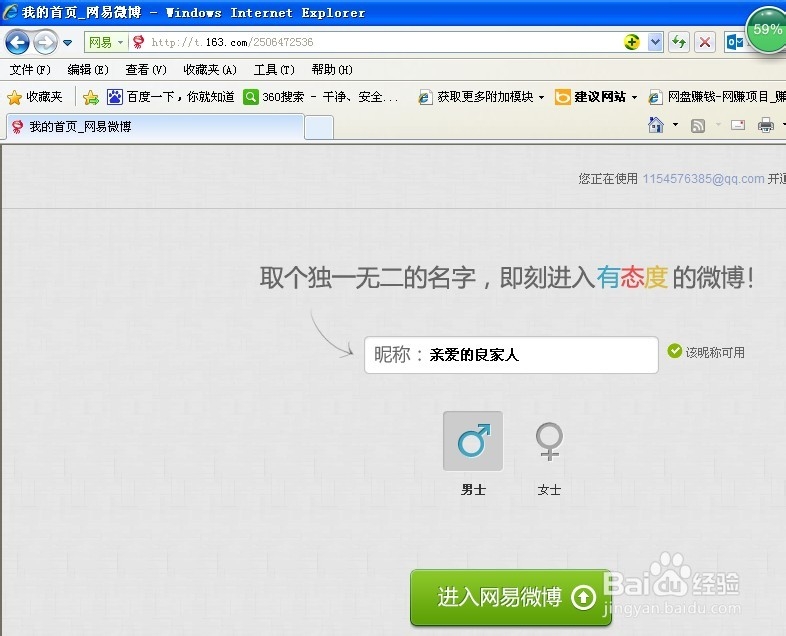Screen dimensions: 786x636
Task: Open the 360搜索 bookmark
Action: [x=321, y=97]
